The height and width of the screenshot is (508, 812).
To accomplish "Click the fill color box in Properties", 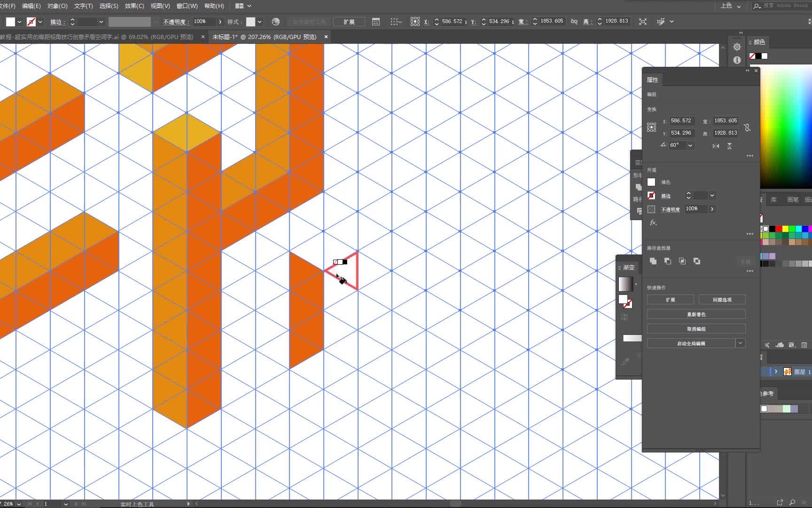I will pos(651,182).
